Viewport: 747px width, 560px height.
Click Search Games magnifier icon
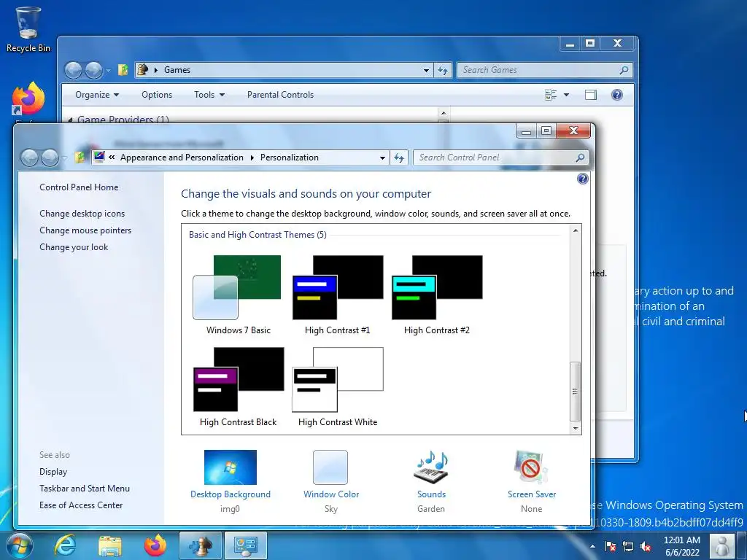click(624, 70)
